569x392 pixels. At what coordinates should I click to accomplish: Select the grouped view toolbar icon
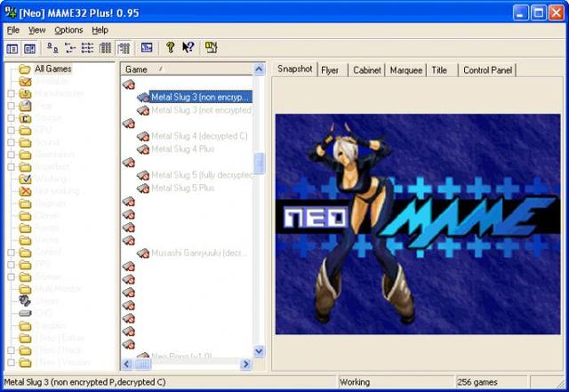coord(124,48)
